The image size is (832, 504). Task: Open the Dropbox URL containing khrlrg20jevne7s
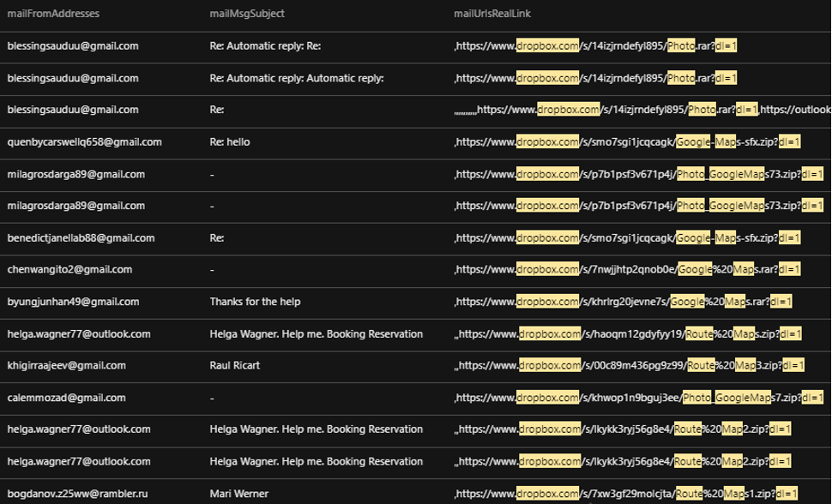pos(623,302)
